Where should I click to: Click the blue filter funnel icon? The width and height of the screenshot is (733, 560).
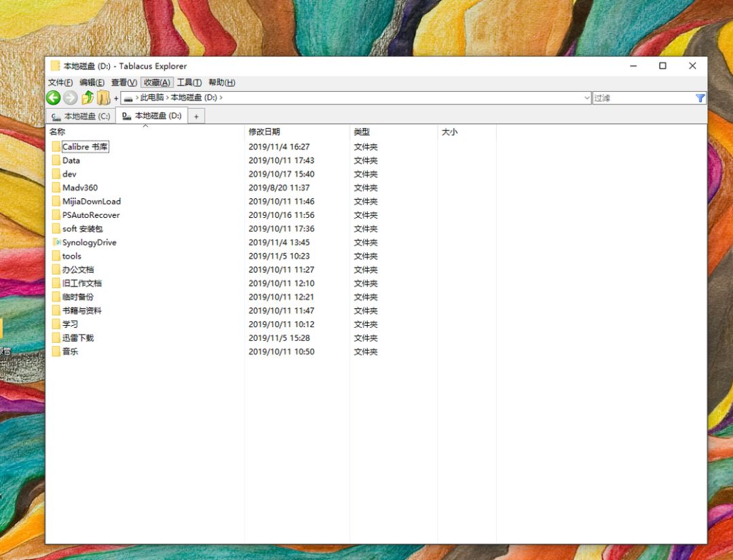click(x=700, y=98)
